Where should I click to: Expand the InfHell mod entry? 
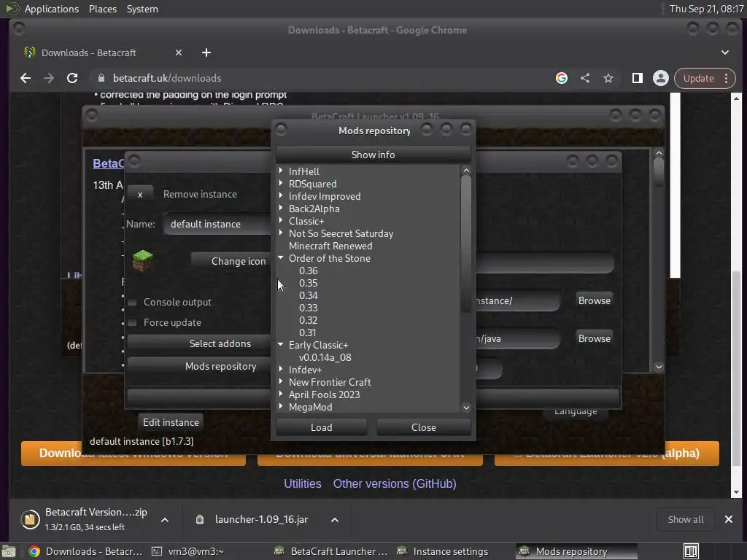[x=281, y=171]
